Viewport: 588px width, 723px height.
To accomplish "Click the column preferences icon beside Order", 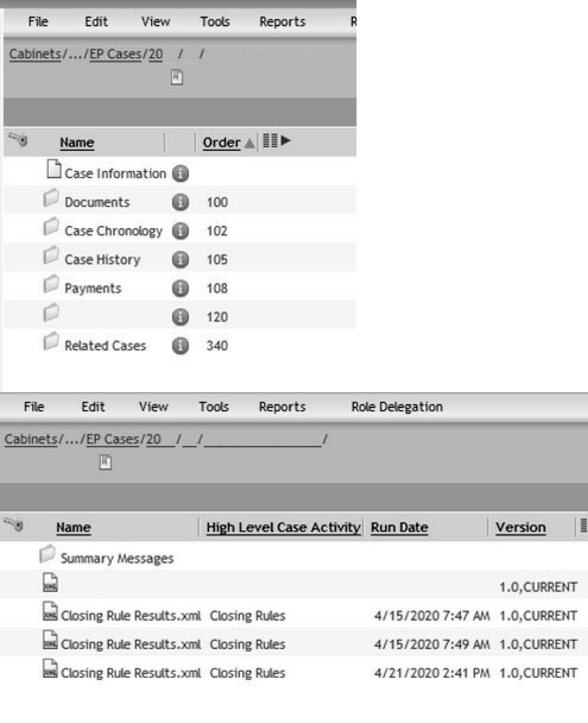I will [270, 141].
